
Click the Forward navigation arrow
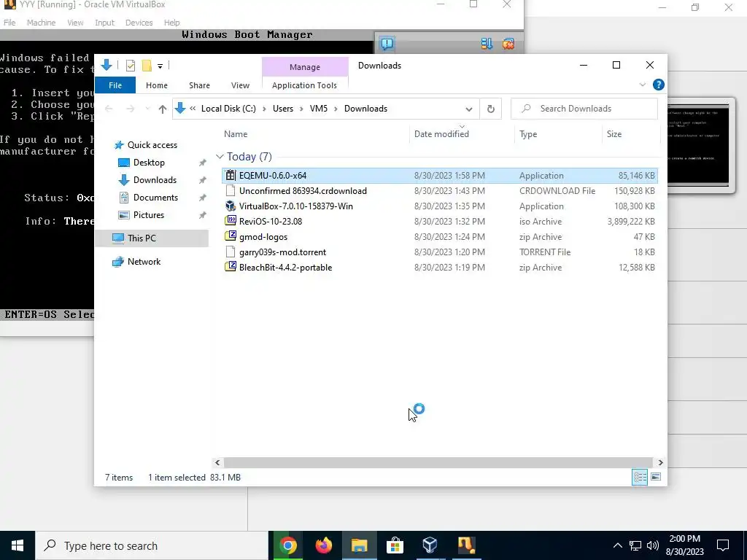tap(130, 109)
